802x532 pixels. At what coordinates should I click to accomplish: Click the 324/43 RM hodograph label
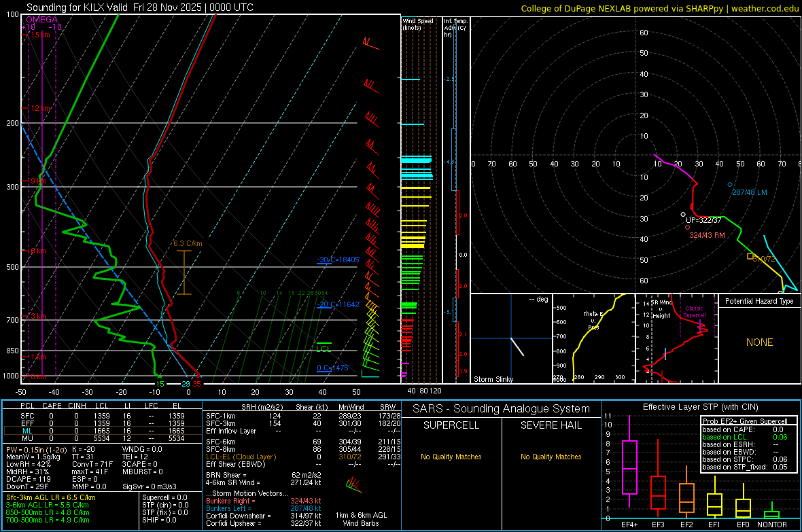coord(708,235)
